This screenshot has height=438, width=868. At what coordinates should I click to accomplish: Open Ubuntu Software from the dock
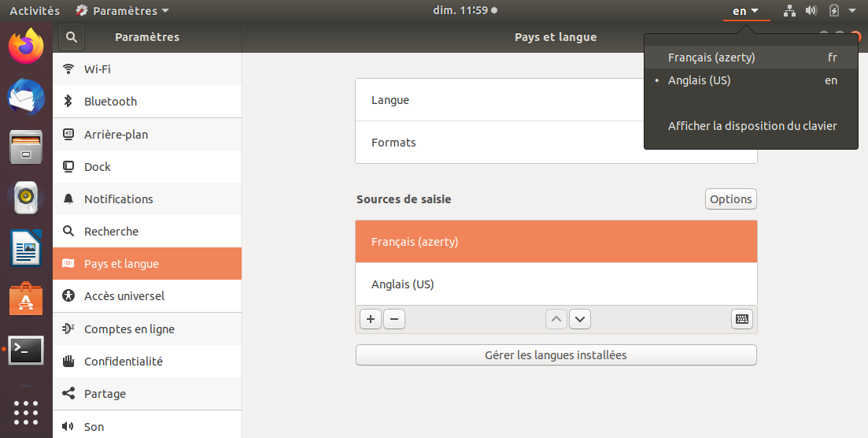coord(26,300)
